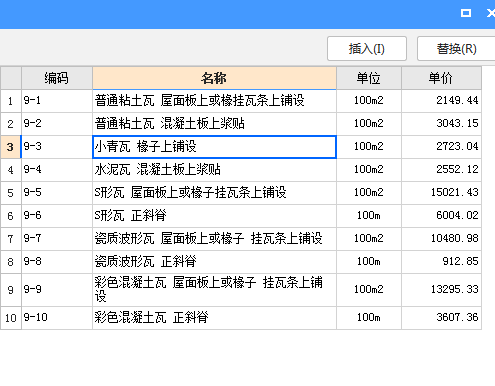The width and height of the screenshot is (495, 386).
Task: Select S形瓦 正斜脊 name cell
Action: pos(214,216)
